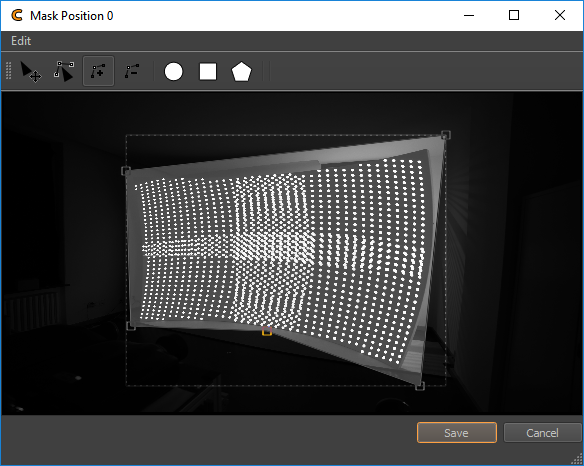Pick the circle mask shape
The width and height of the screenshot is (584, 466).
[174, 72]
